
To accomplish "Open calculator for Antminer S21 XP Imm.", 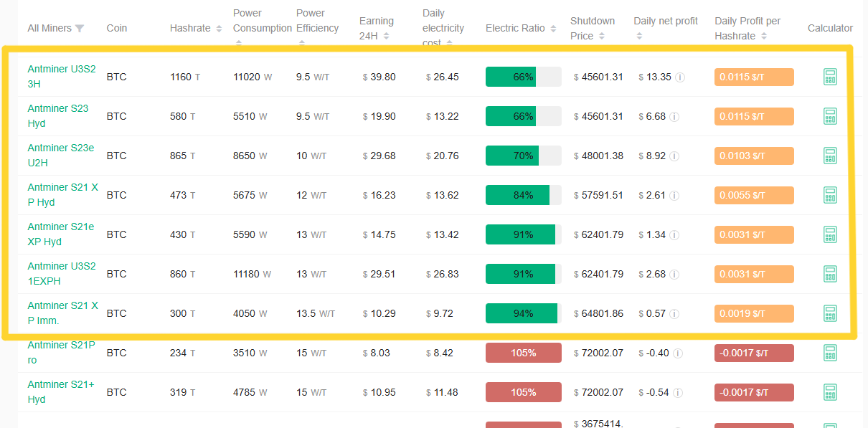I will pyautogui.click(x=830, y=313).
